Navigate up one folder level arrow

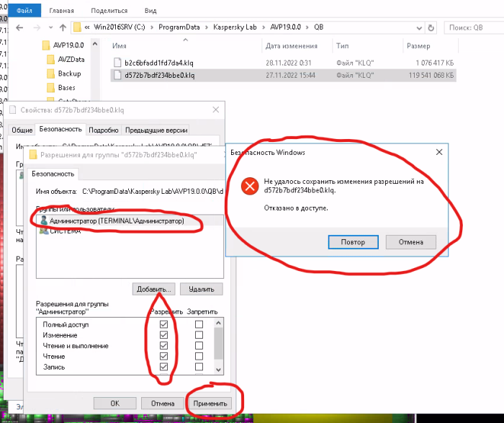coord(63,27)
